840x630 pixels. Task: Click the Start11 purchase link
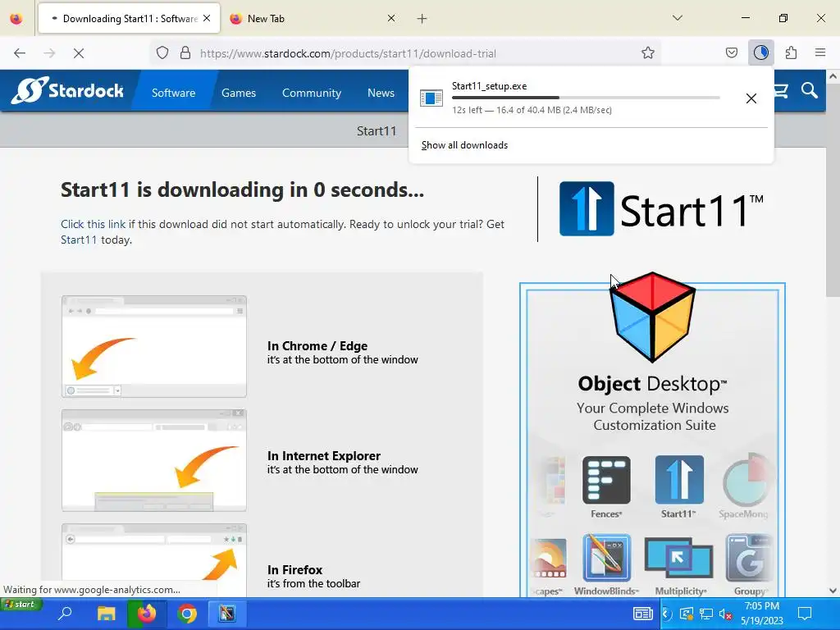click(x=79, y=240)
